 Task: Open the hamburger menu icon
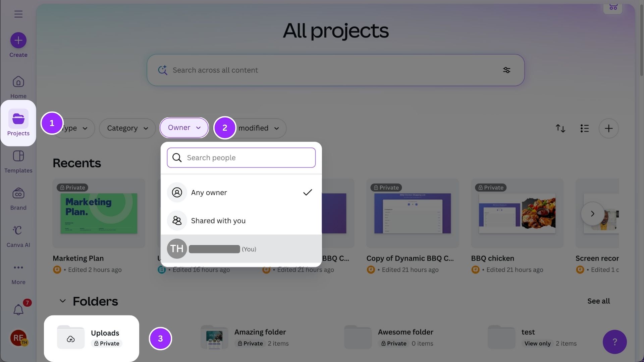pyautogui.click(x=18, y=14)
